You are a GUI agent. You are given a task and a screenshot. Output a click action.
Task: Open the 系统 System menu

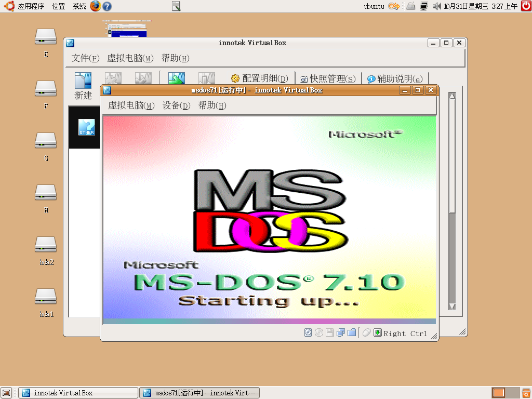[x=79, y=6]
